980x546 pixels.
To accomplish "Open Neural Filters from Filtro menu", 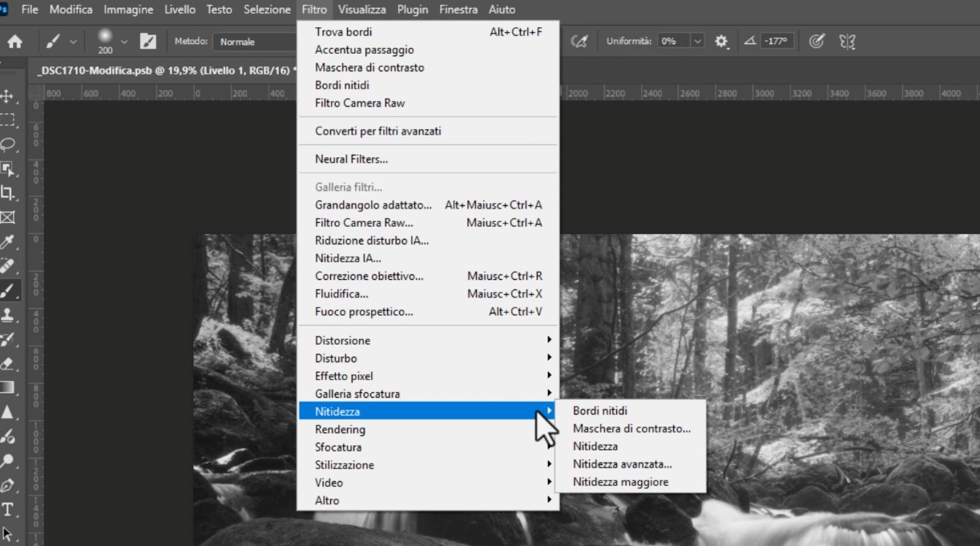I will coord(351,160).
